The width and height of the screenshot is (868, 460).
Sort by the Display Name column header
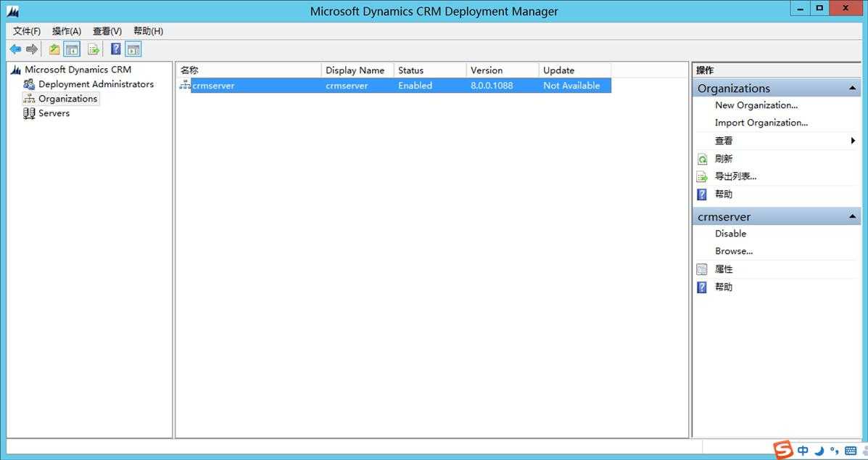[x=357, y=70]
